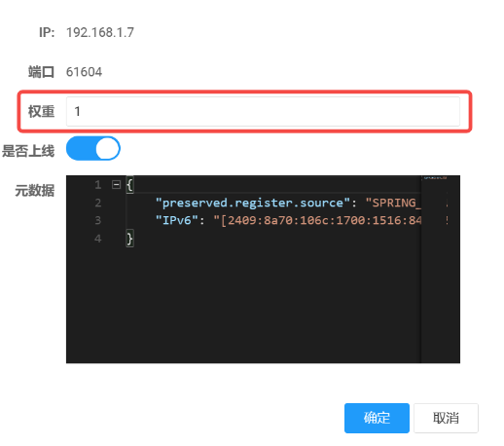Confirm with the 确定 button

click(x=377, y=418)
